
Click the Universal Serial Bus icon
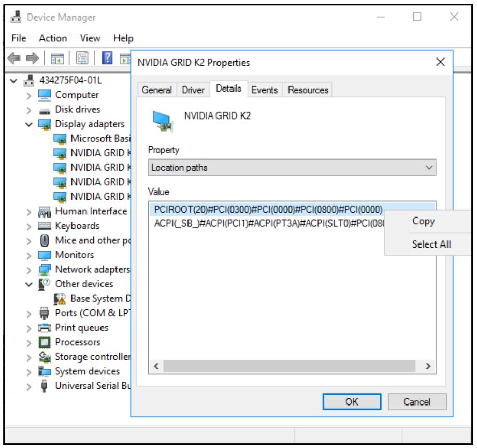coord(45,386)
